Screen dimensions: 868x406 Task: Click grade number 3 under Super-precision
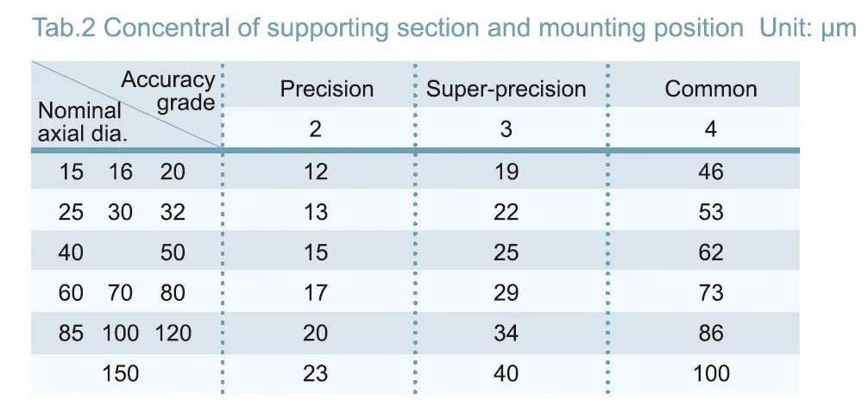[506, 129]
